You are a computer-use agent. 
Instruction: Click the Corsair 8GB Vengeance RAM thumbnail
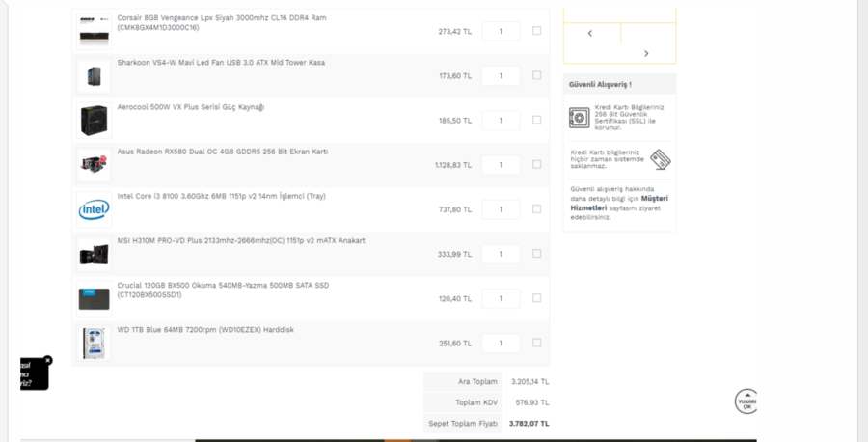click(x=95, y=31)
